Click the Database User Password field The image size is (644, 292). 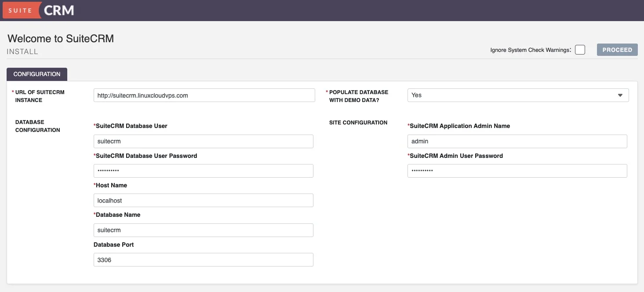coord(203,171)
